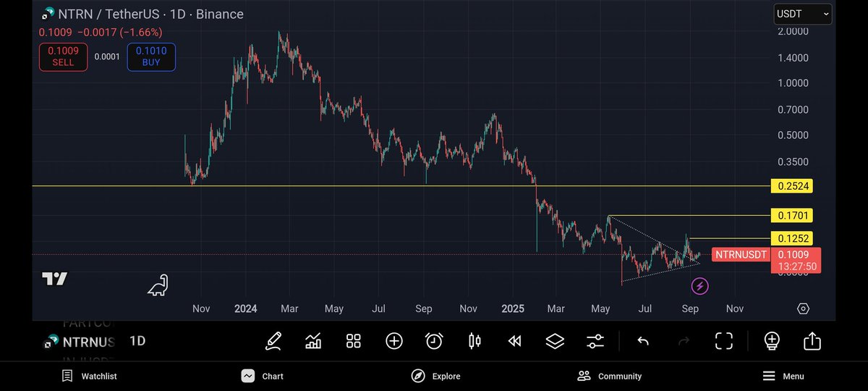Select the 0.2524 yellow price label
The height and width of the screenshot is (391, 868).
coord(792,186)
